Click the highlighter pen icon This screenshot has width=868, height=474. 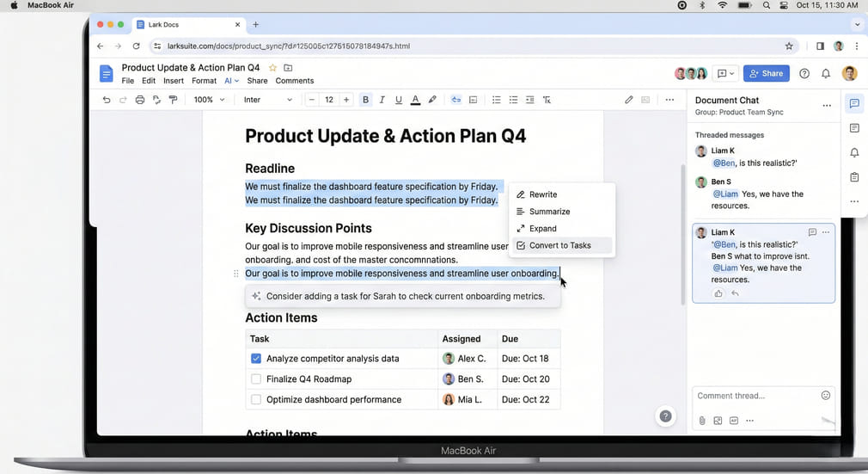coord(432,100)
